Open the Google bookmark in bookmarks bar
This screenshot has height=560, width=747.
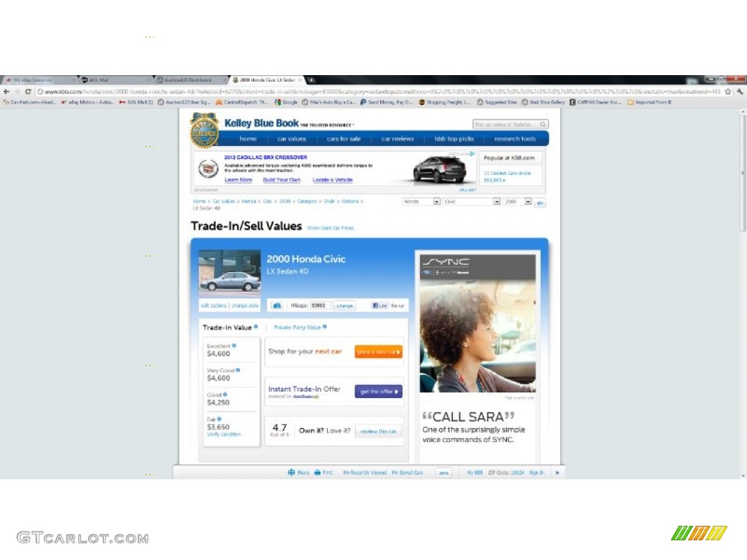(286, 102)
